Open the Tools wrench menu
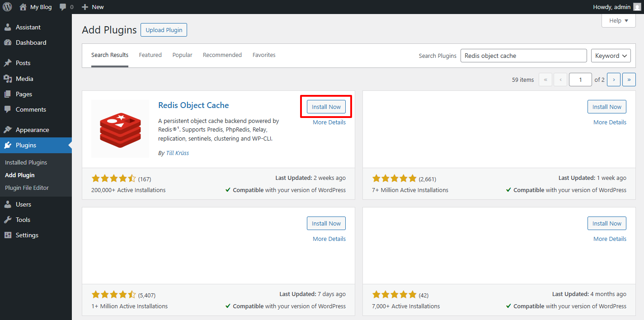The width and height of the screenshot is (644, 320). [8, 220]
